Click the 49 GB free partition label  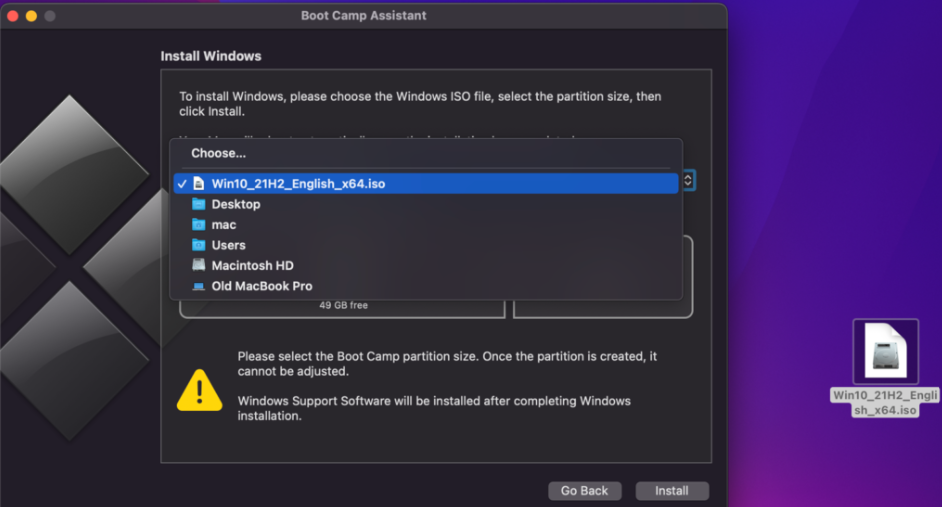[344, 305]
